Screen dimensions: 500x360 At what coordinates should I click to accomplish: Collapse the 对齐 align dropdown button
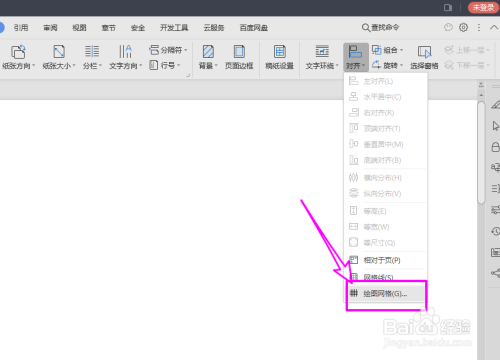pos(356,57)
